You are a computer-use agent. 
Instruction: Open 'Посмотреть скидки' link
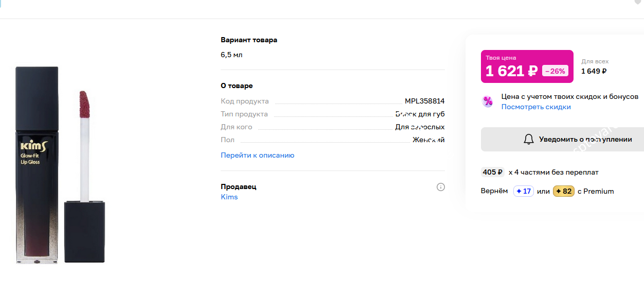(536, 107)
